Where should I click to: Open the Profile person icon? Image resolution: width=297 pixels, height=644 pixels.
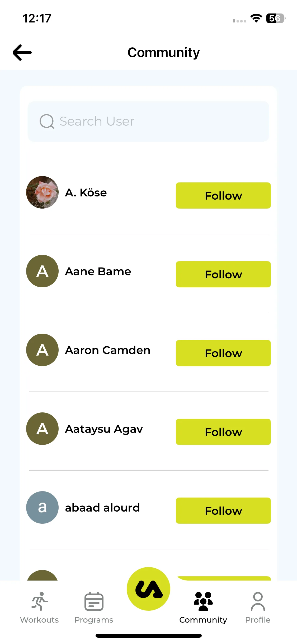coord(258,601)
